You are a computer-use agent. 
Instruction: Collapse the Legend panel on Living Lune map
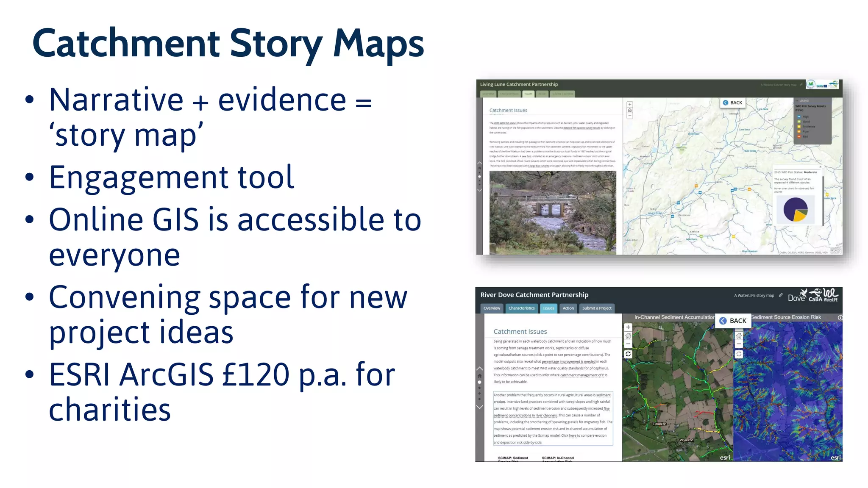(797, 101)
